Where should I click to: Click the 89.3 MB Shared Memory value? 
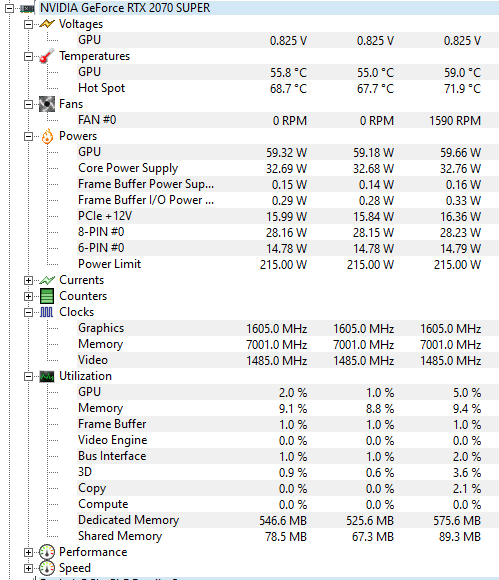[460, 537]
